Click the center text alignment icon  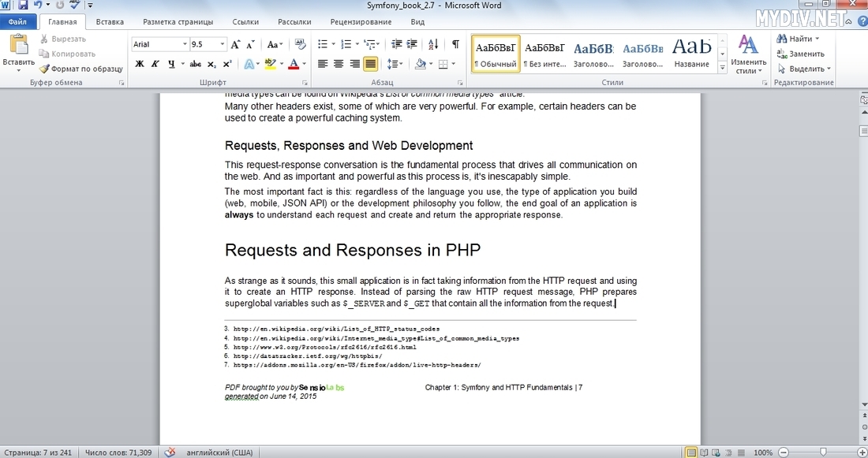[x=339, y=64]
